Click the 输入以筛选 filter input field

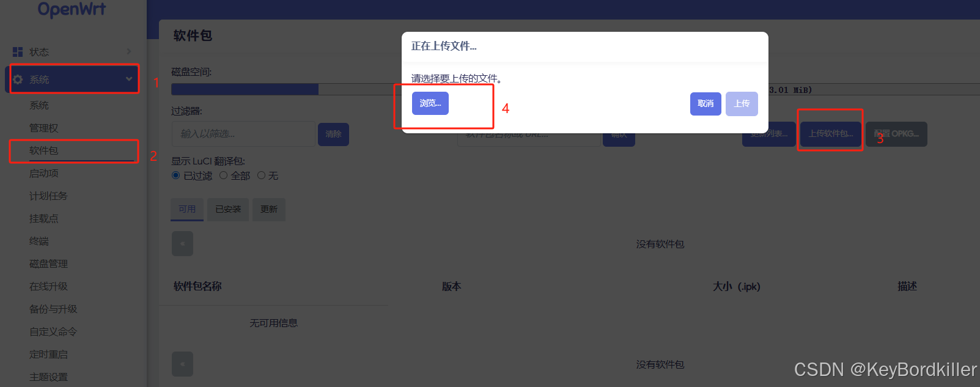click(x=243, y=134)
